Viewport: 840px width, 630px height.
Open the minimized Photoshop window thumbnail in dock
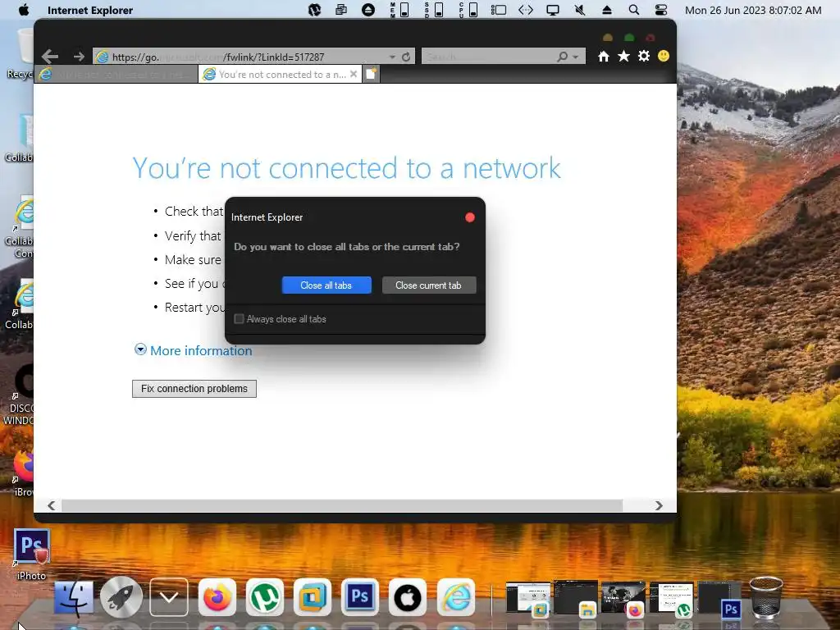(718, 598)
